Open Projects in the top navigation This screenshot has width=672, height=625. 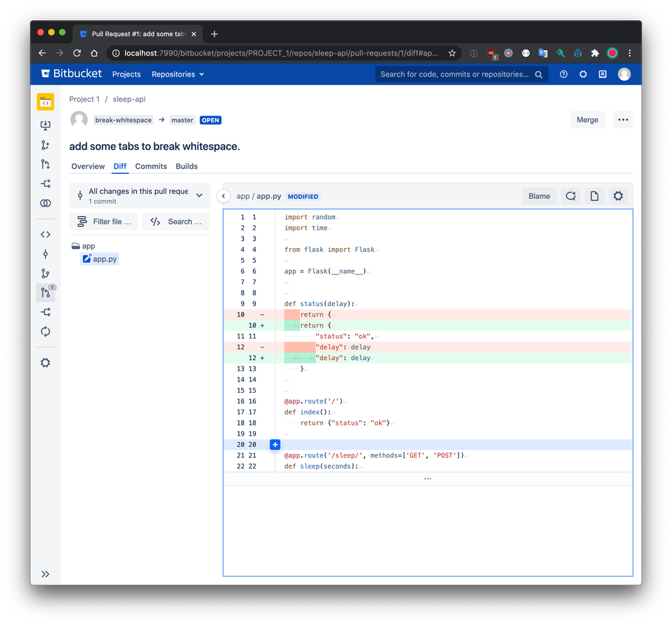(x=126, y=74)
